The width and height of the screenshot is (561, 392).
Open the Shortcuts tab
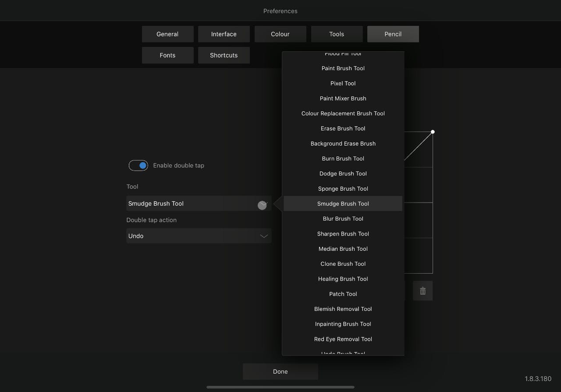pyautogui.click(x=224, y=55)
